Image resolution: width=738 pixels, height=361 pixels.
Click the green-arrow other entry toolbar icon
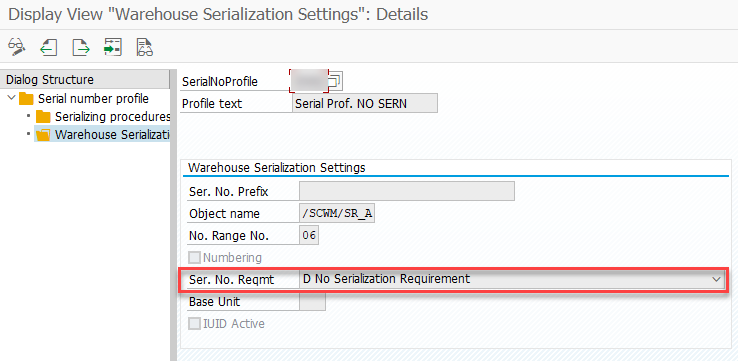pos(113,48)
